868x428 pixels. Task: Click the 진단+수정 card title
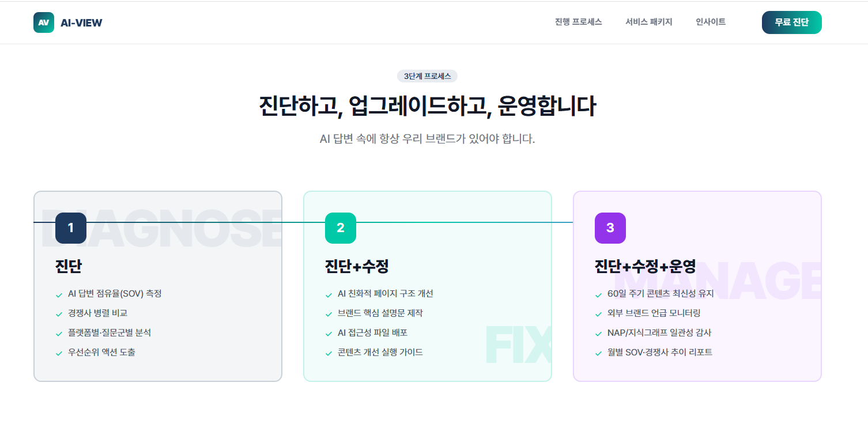tap(357, 267)
